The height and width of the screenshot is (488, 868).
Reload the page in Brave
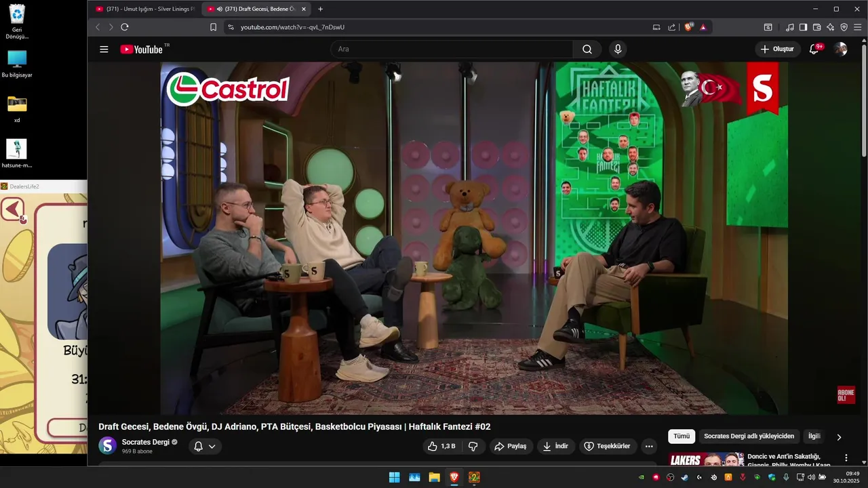(x=125, y=27)
